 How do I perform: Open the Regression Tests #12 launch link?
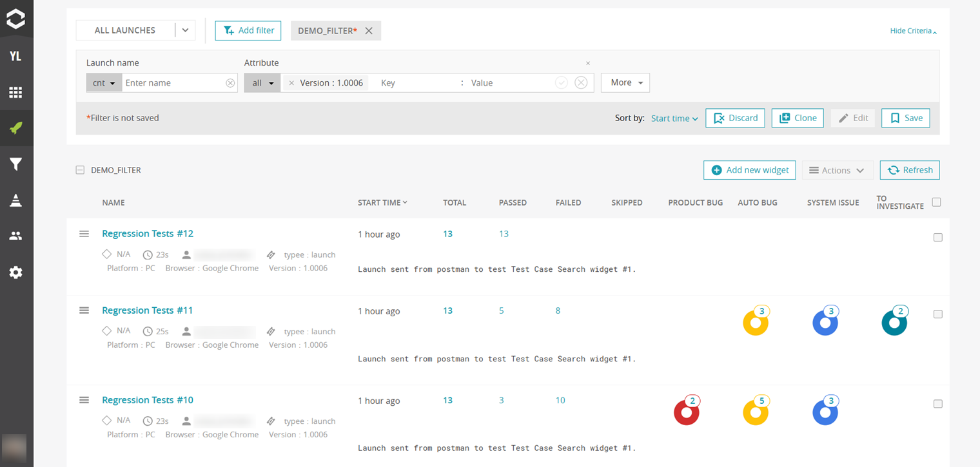[x=148, y=234]
